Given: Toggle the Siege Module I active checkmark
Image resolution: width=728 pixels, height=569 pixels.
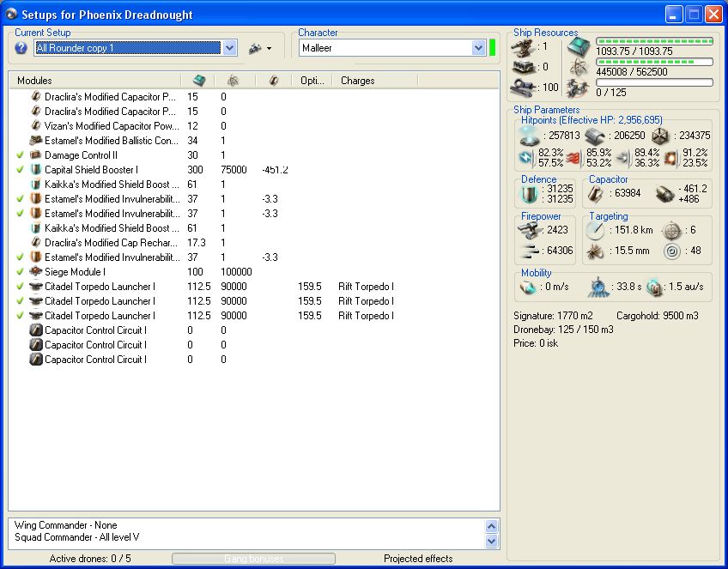Looking at the screenshot, I should coord(20,272).
